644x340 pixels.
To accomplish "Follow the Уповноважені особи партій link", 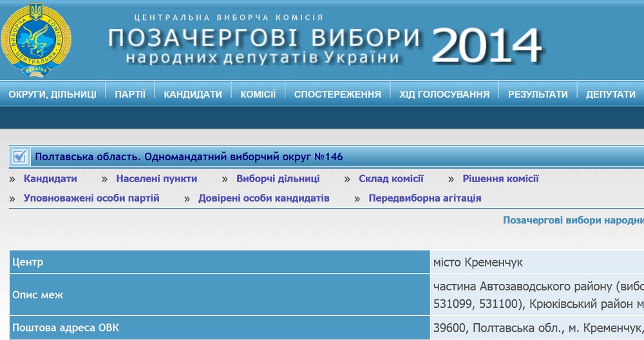I will [91, 198].
